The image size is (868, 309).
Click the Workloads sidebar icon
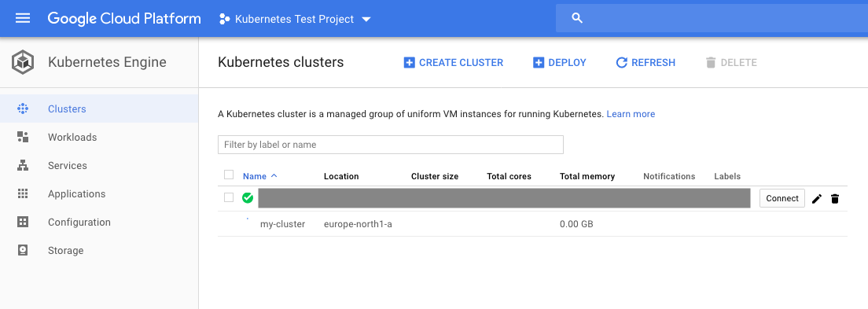pyautogui.click(x=23, y=137)
